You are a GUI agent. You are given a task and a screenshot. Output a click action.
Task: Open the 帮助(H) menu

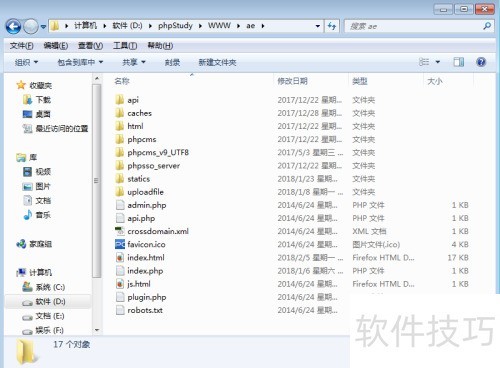[x=160, y=46]
